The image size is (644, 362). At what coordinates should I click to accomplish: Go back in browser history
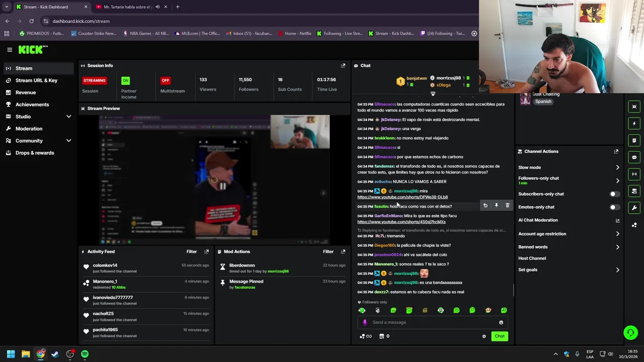click(7, 21)
